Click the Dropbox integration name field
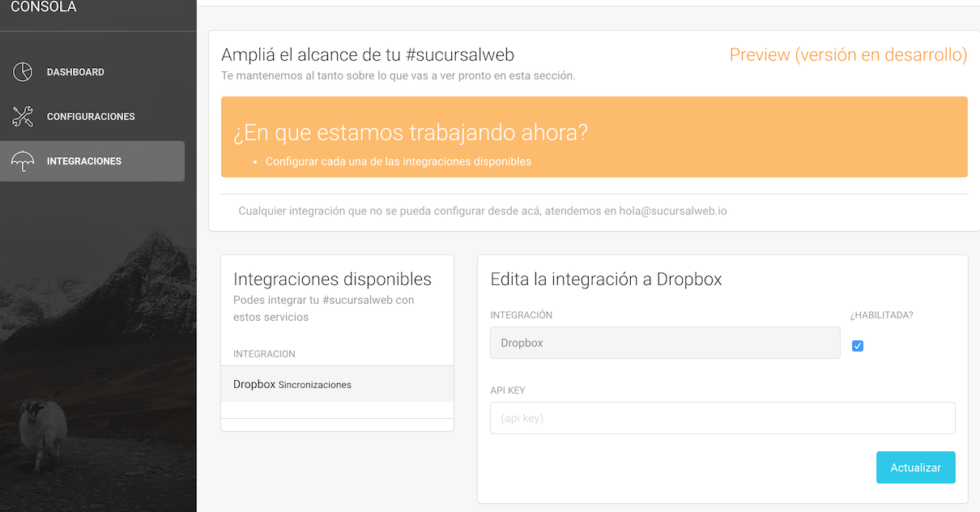Viewport: 980px width, 512px height. [664, 343]
